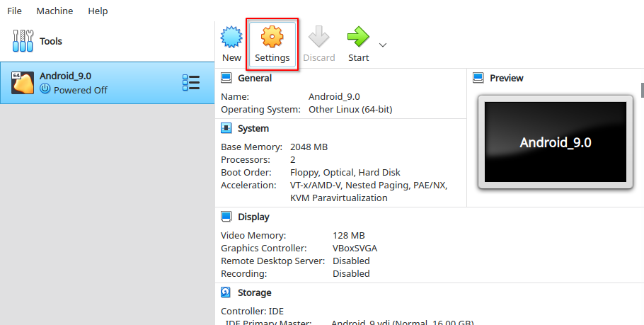Click the Video Memory value 128 MB

click(x=349, y=235)
